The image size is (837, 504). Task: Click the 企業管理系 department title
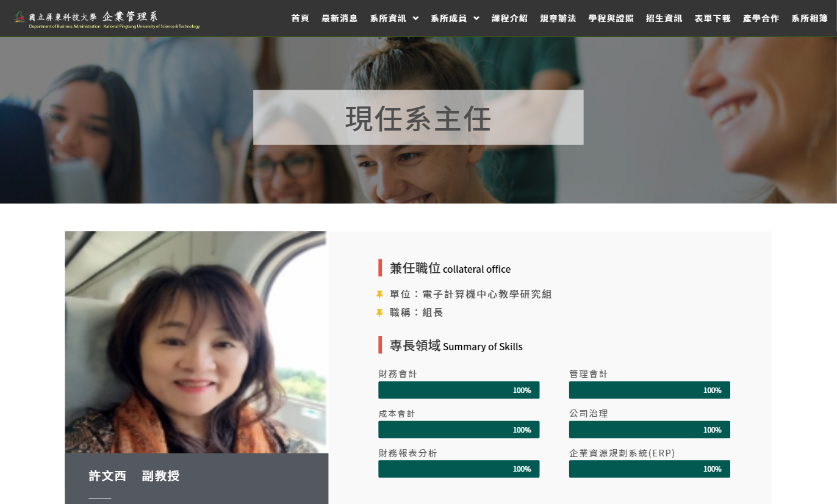click(129, 16)
